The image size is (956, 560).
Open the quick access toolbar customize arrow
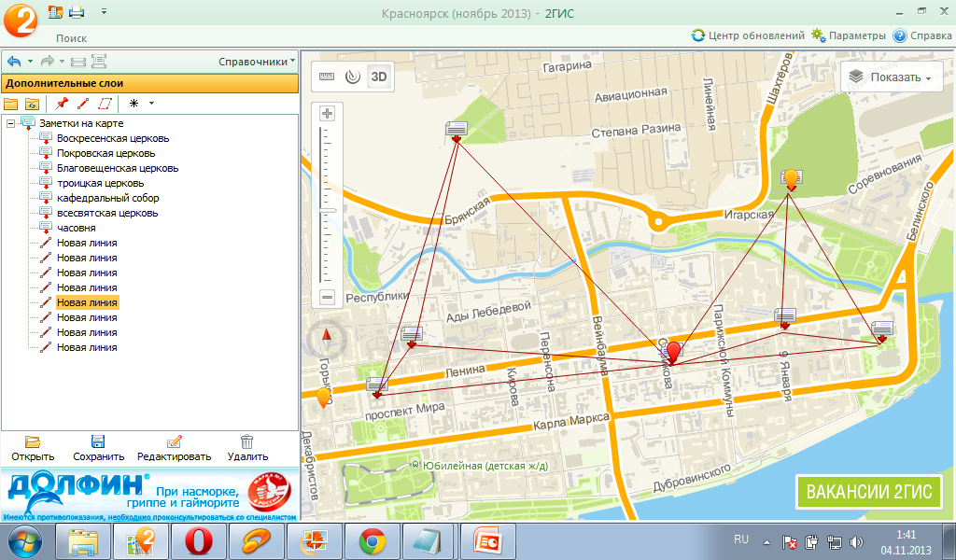click(x=104, y=11)
